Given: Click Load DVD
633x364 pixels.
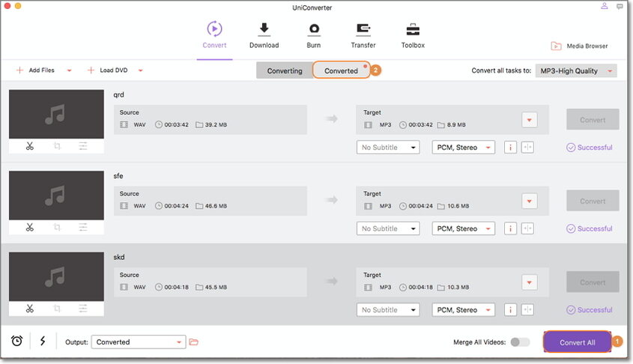Looking at the screenshot, I should [108, 70].
